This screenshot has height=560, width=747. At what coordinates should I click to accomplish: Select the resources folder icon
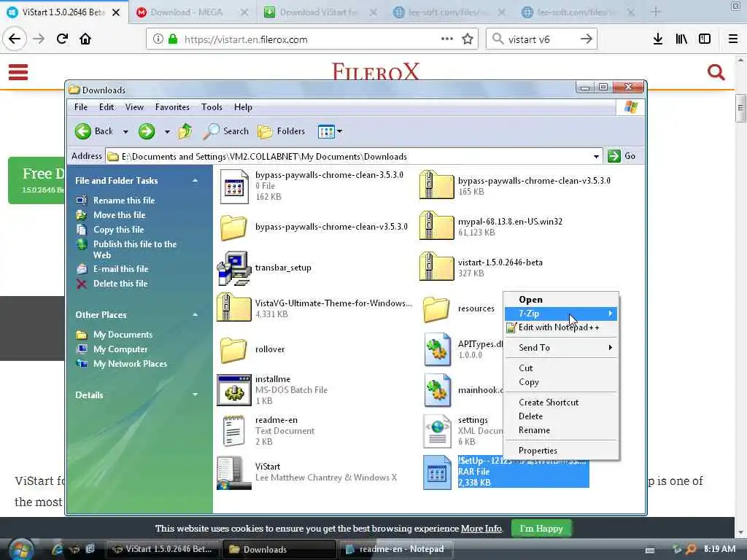436,309
